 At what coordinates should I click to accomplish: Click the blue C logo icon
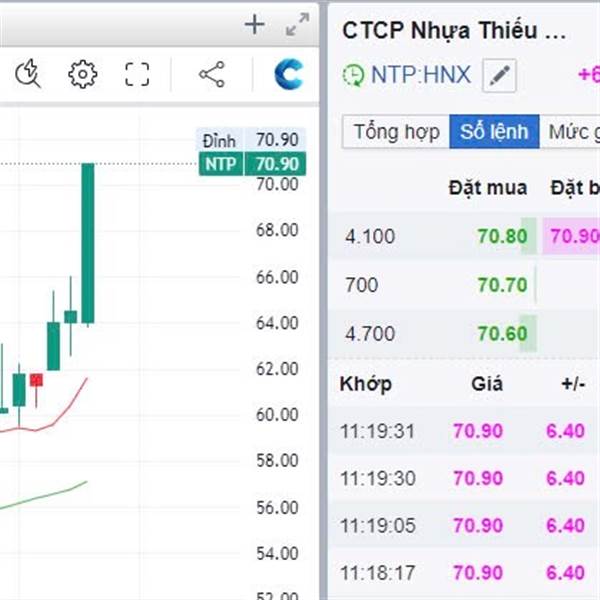(x=289, y=74)
